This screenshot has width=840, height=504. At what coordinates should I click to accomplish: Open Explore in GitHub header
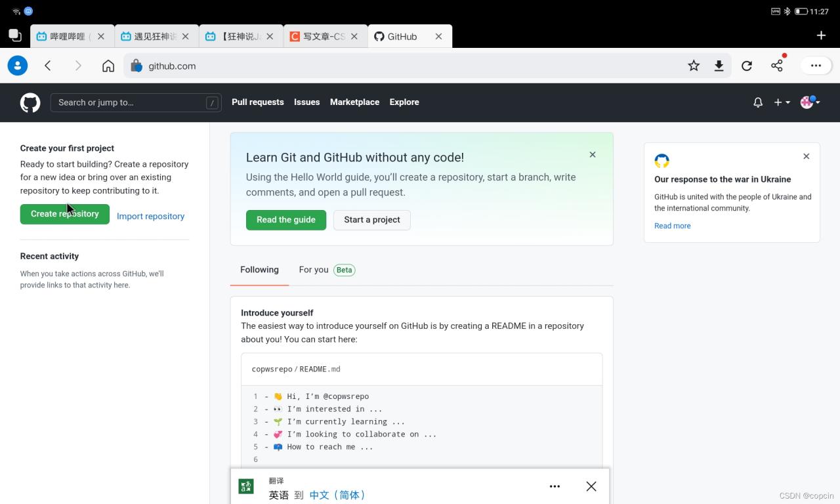tap(404, 102)
